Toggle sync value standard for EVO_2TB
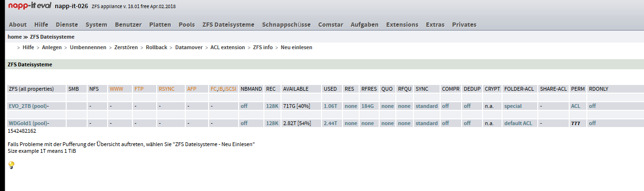The width and height of the screenshot is (644, 191). pos(426,106)
